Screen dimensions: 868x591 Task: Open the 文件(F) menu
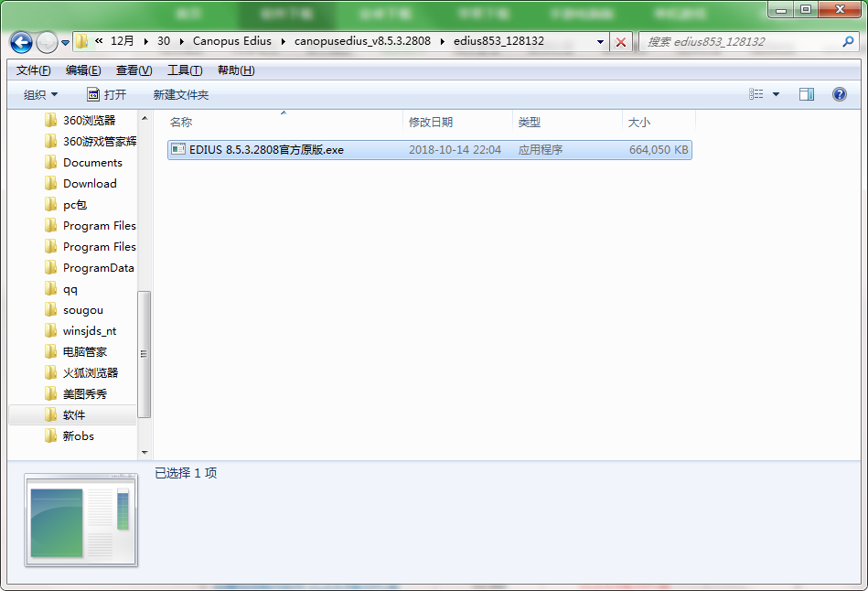[x=33, y=70]
